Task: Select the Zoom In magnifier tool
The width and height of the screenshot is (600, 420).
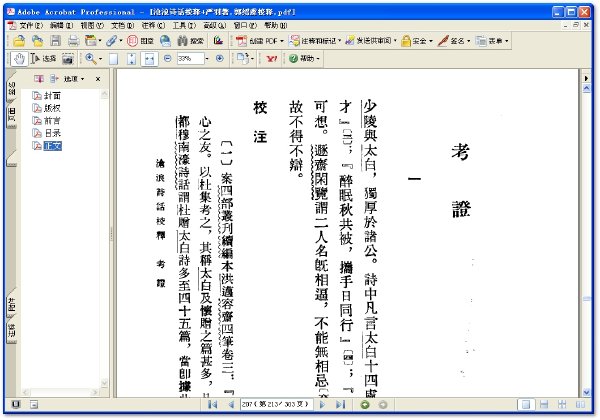Action: click(91, 59)
